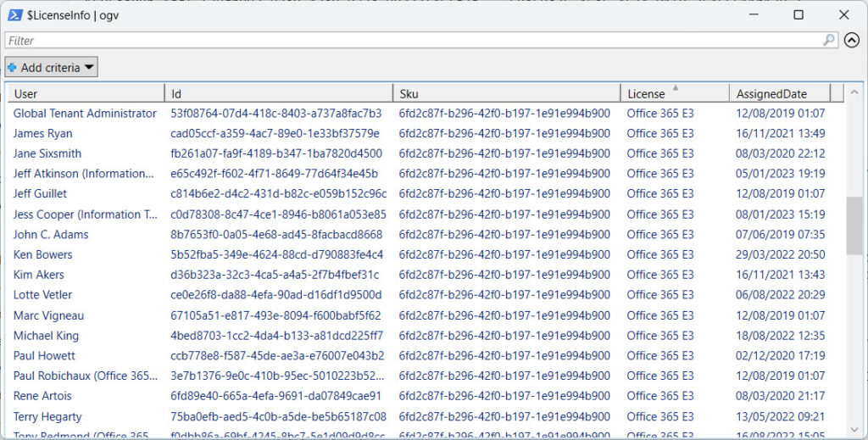Click date 13/05/2022 09:21

pos(780,416)
